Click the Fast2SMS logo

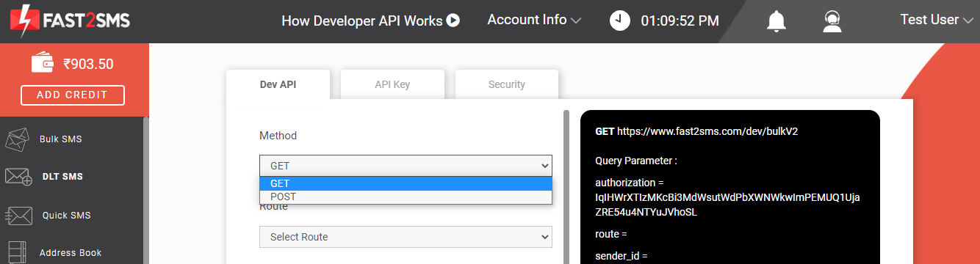[x=71, y=21]
